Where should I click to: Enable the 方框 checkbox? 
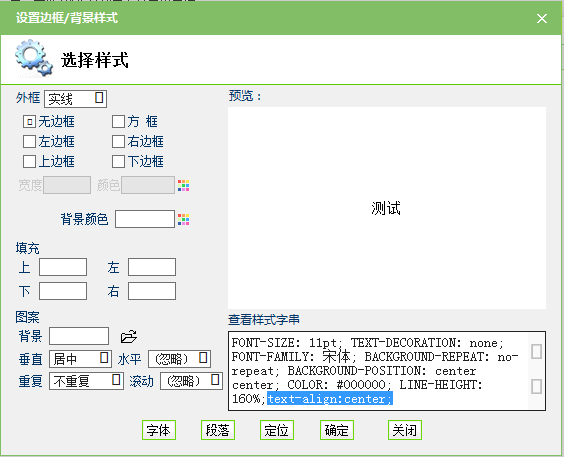coord(118,122)
